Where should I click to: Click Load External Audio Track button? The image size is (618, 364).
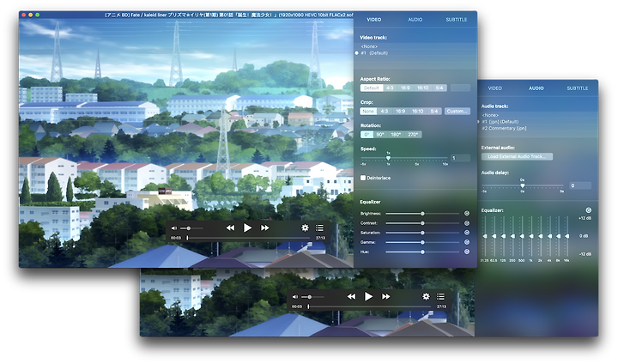tap(517, 156)
